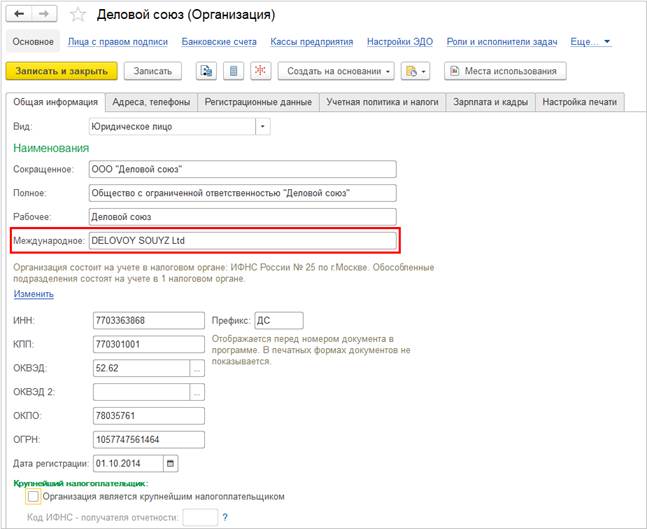Open Банковские счета link
Image resolution: width=647 pixels, height=529 pixels.
(x=219, y=42)
